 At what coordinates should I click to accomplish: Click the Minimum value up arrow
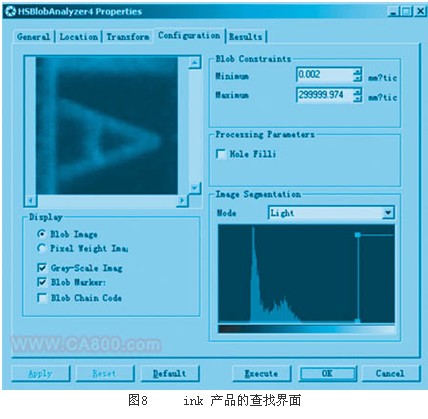click(x=357, y=71)
